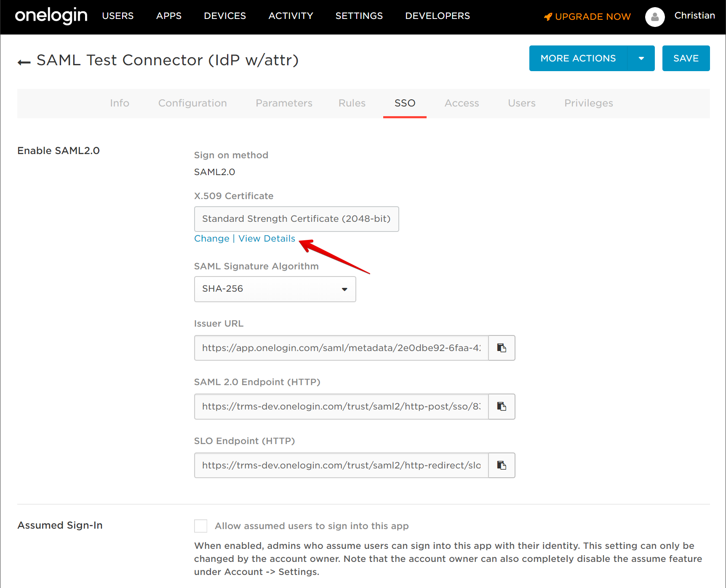Click the UPGRADE NOW link

[593, 17]
